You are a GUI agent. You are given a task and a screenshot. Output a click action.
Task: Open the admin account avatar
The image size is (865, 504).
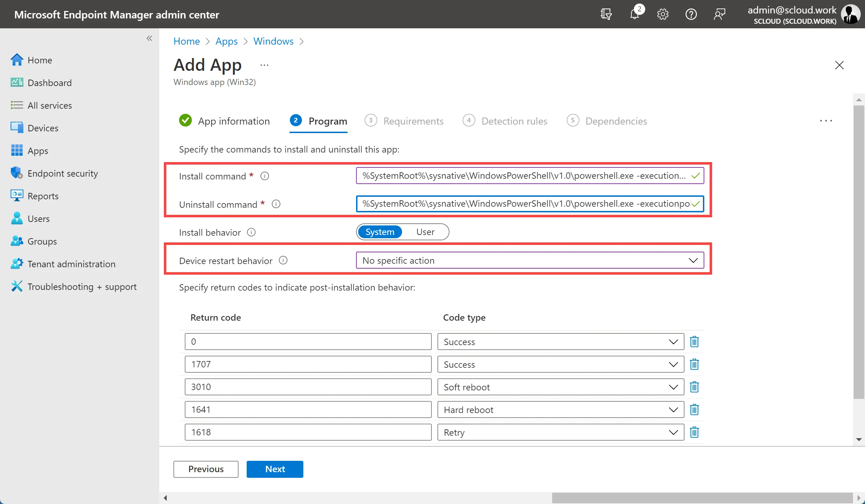point(850,14)
